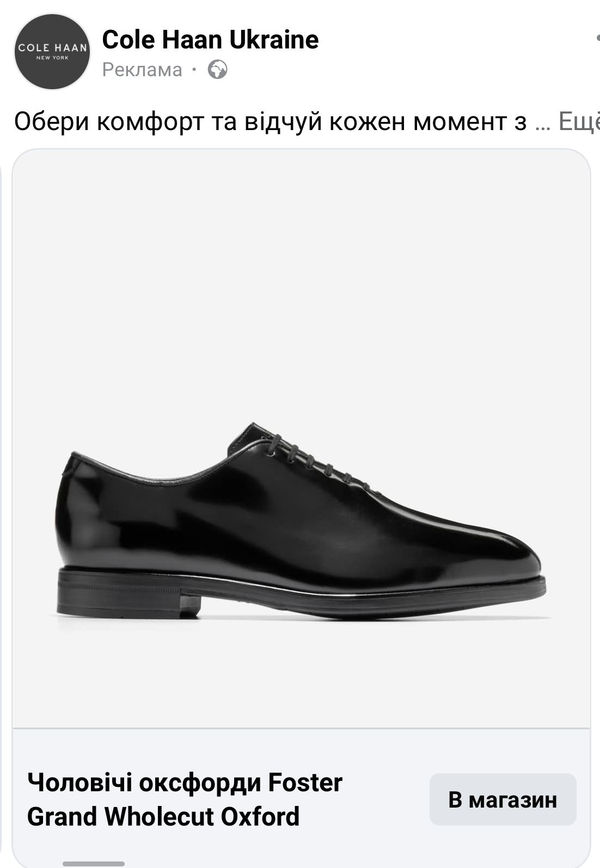600x868 pixels.
Task: Tap the NEW YORK text inside logo
Action: click(x=52, y=58)
